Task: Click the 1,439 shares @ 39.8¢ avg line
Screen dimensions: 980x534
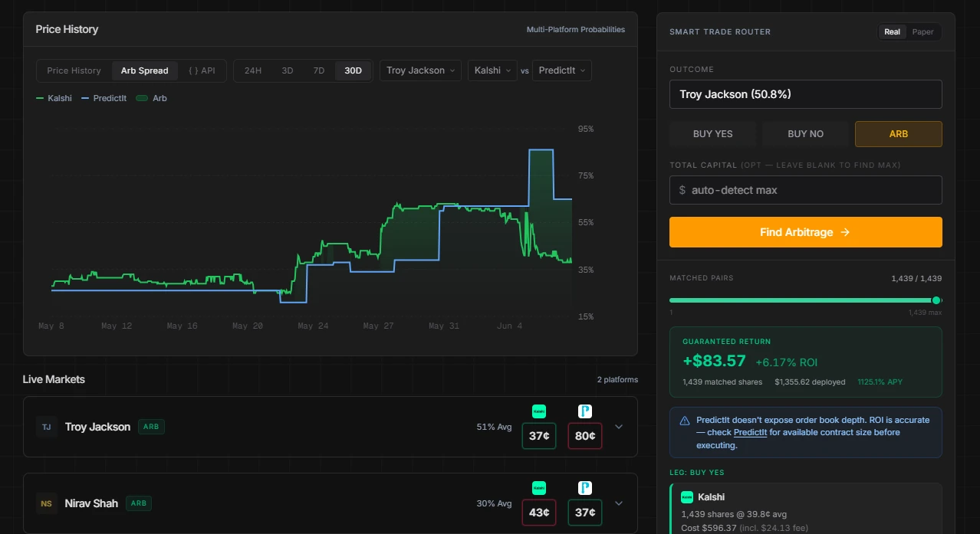Action: (734, 514)
